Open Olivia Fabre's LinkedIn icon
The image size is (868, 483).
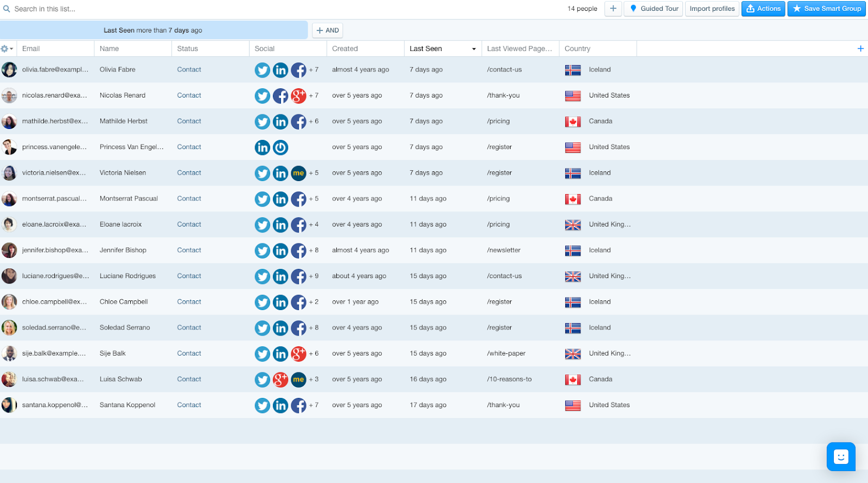point(280,70)
